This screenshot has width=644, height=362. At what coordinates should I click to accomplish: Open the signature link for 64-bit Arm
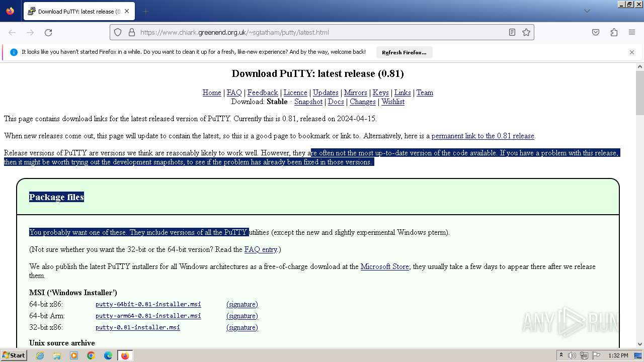tap(242, 316)
